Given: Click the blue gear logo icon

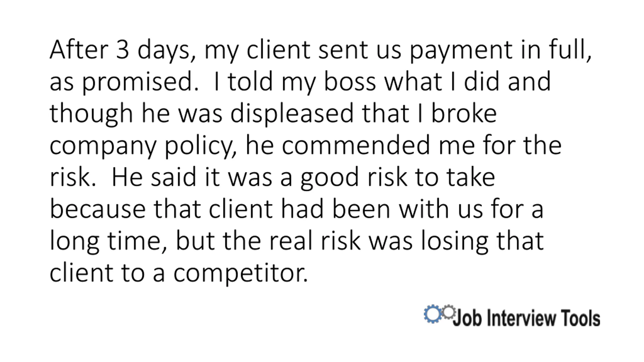Looking at the screenshot, I should (x=432, y=314).
